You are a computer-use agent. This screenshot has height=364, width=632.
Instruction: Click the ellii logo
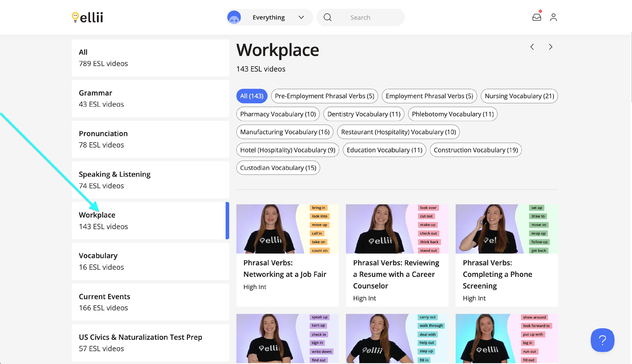(x=87, y=17)
